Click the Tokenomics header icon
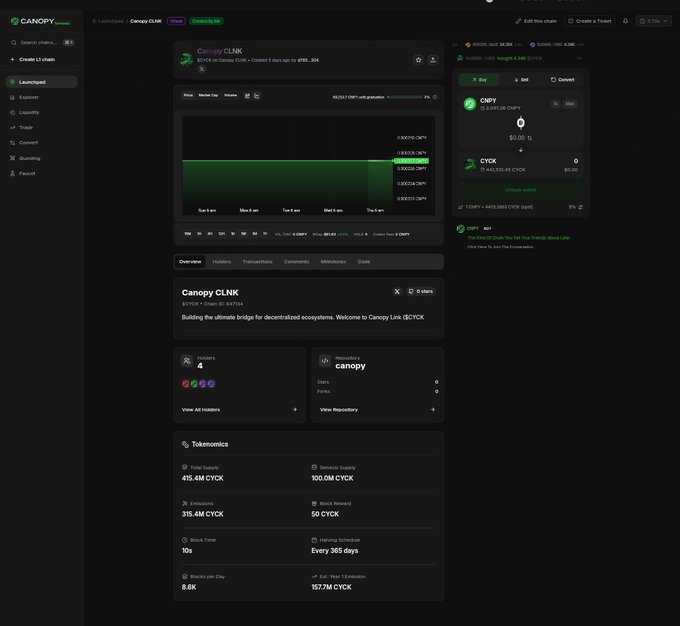The width and height of the screenshot is (680, 626). click(x=186, y=444)
